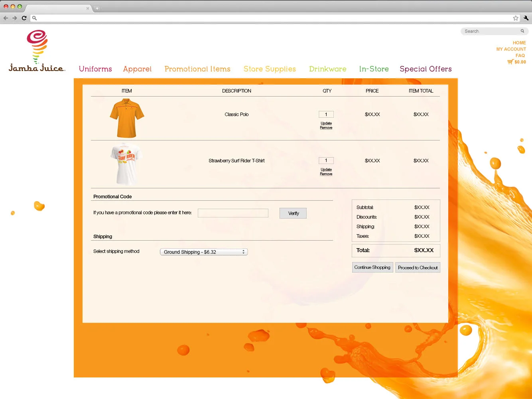Click the Taxes: label
Screen dimensions: 532x399
[363, 236]
